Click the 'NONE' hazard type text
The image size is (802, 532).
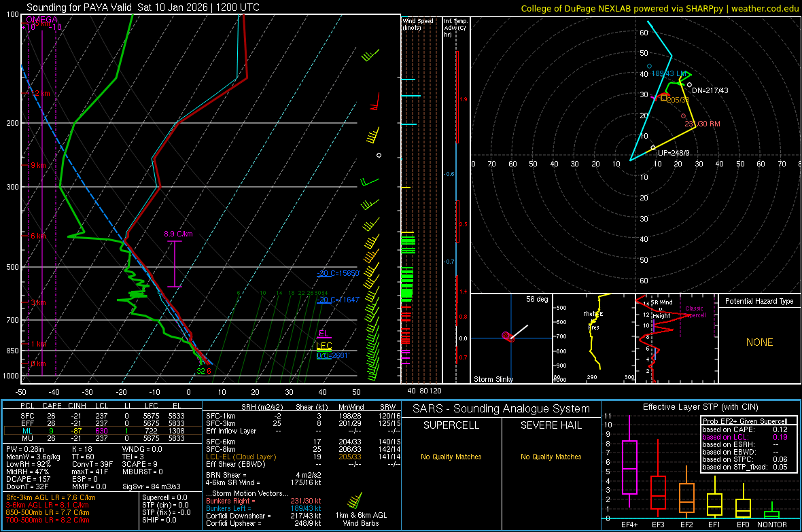pos(759,342)
